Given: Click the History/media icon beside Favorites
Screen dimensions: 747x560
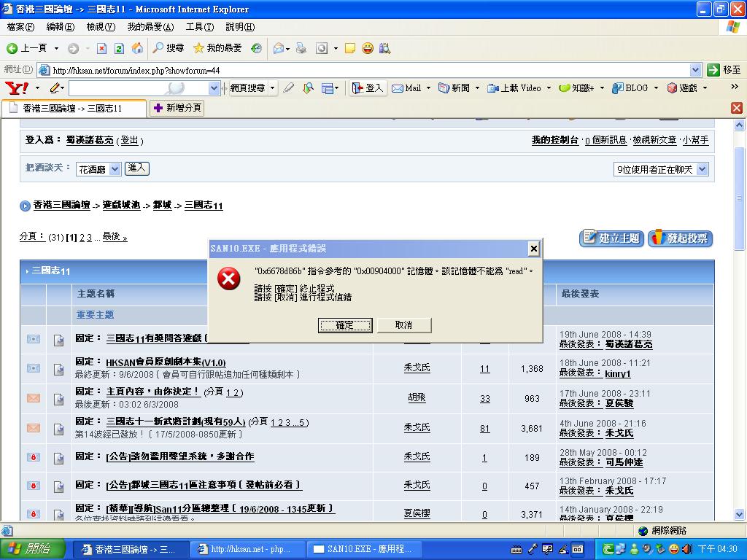Looking at the screenshot, I should pos(256,48).
